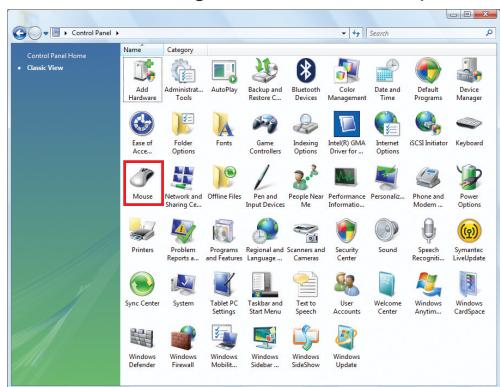Screen dimensions: 500x387
Task: Open Network and Sharing Center
Action: pyautogui.click(x=183, y=186)
